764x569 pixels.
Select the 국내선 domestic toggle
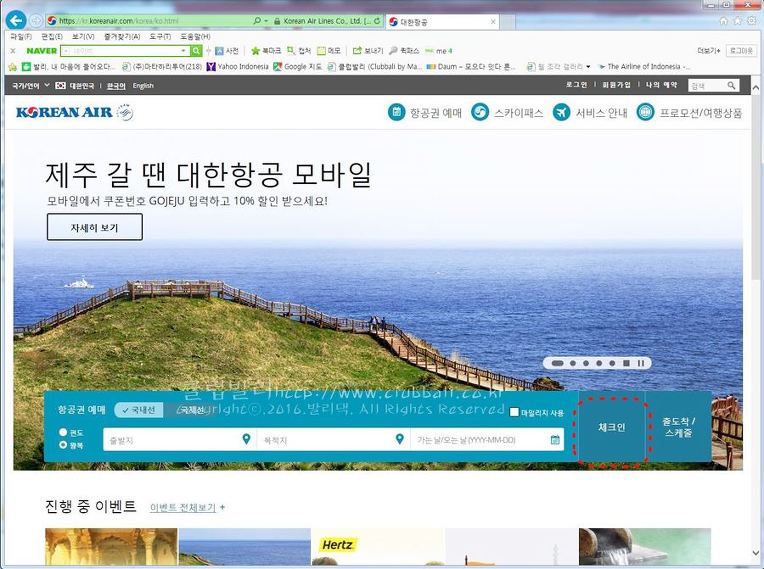click(139, 410)
